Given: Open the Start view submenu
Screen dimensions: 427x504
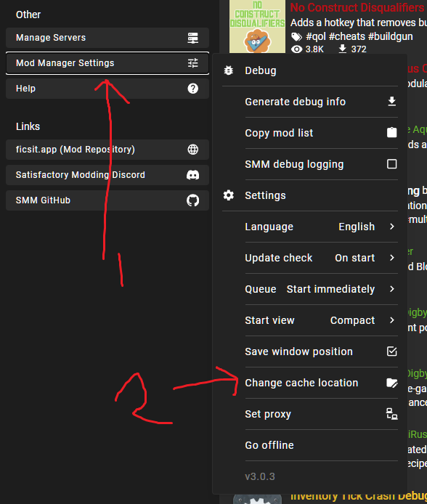Looking at the screenshot, I should 321,320.
